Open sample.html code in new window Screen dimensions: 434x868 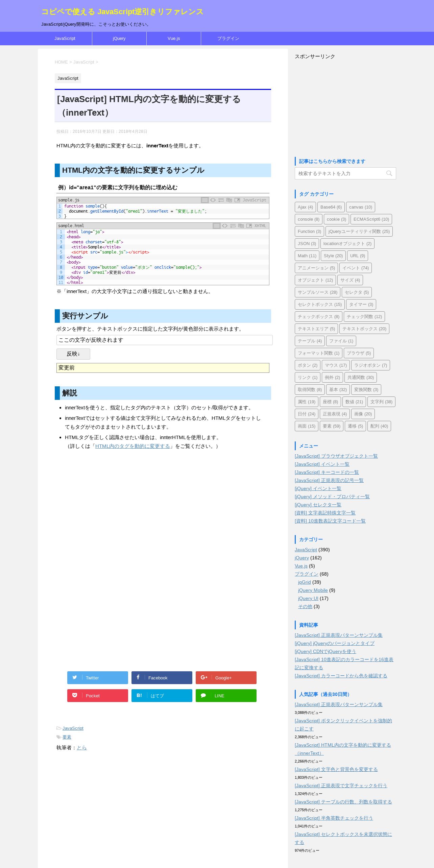[249, 226]
